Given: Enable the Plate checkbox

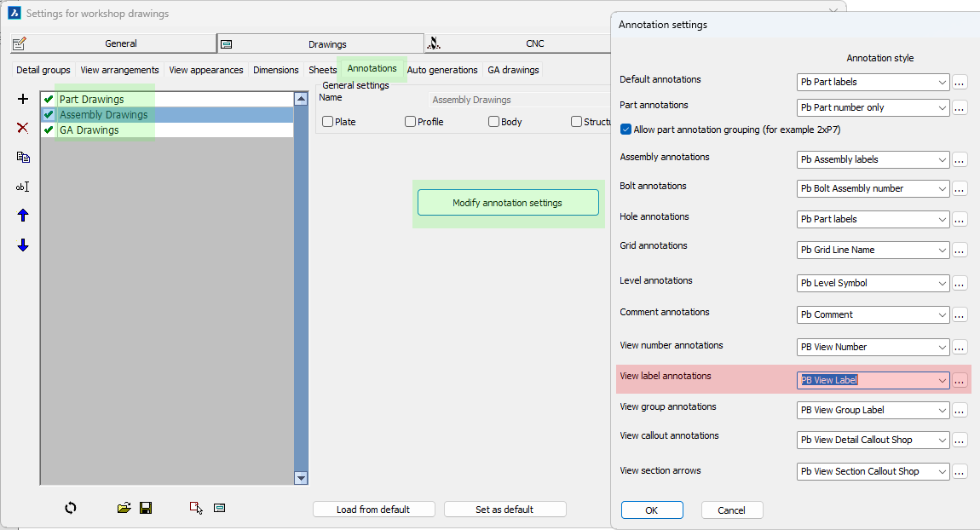Looking at the screenshot, I should point(328,122).
